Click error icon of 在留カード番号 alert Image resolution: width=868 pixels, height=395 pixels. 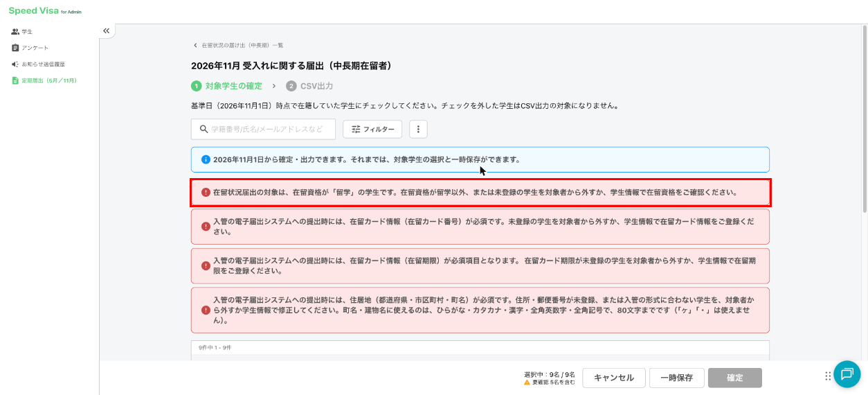[x=206, y=226]
